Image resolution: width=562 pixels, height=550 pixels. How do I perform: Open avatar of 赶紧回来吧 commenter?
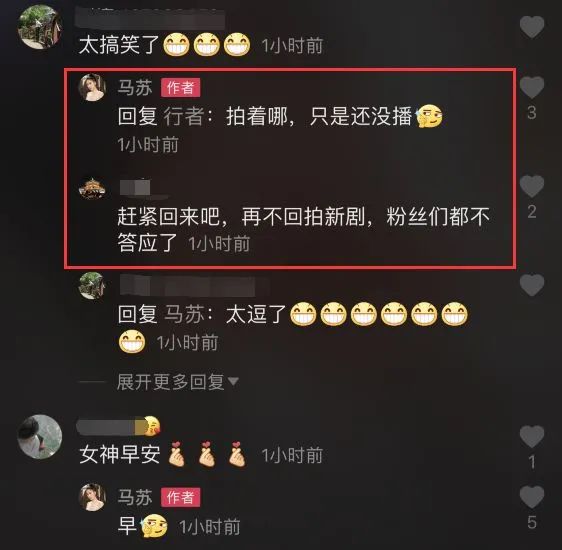coord(92,188)
